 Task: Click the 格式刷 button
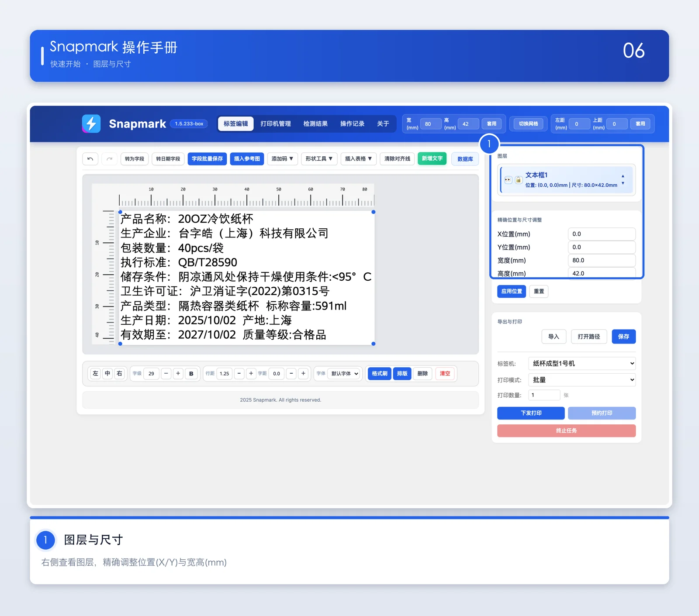(379, 374)
